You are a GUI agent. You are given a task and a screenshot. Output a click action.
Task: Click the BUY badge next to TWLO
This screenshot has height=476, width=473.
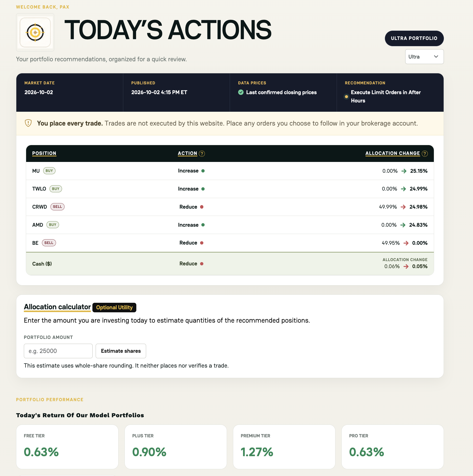pyautogui.click(x=56, y=189)
